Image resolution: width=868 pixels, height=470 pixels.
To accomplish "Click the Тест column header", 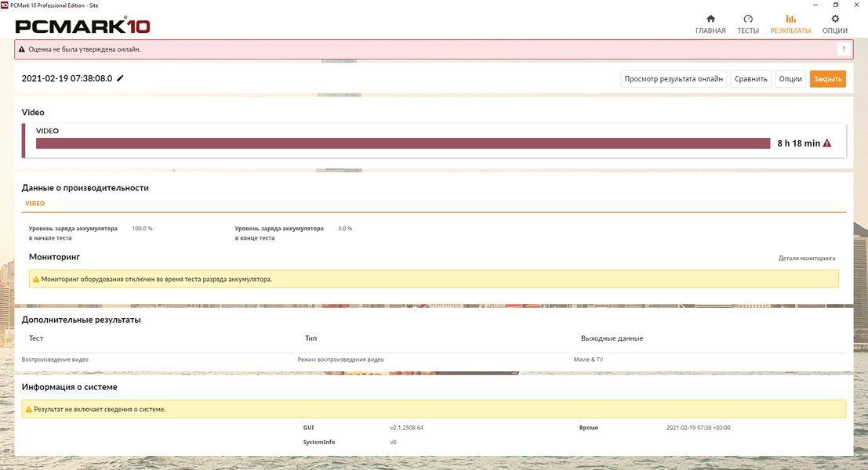I will click(x=36, y=338).
